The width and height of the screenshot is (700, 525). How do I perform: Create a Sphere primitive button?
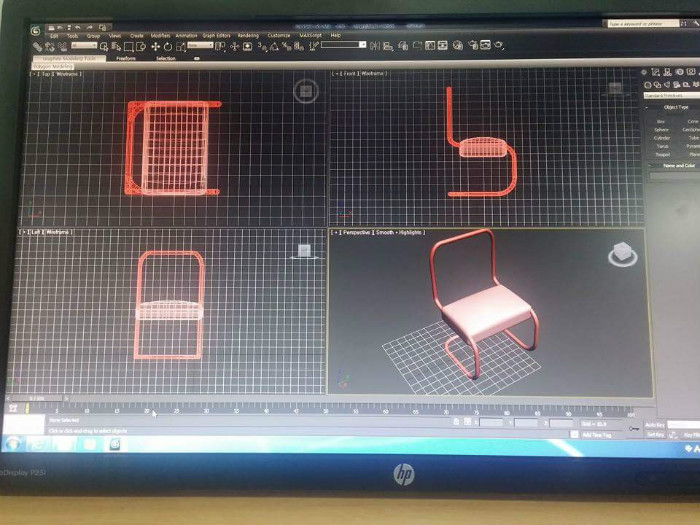[x=661, y=129]
